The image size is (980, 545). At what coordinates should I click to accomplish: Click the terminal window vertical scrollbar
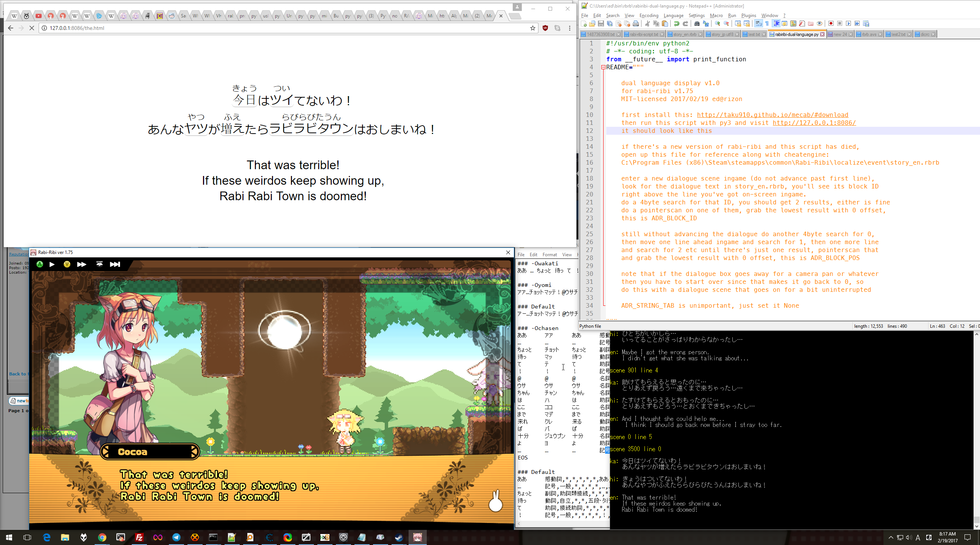(976, 430)
